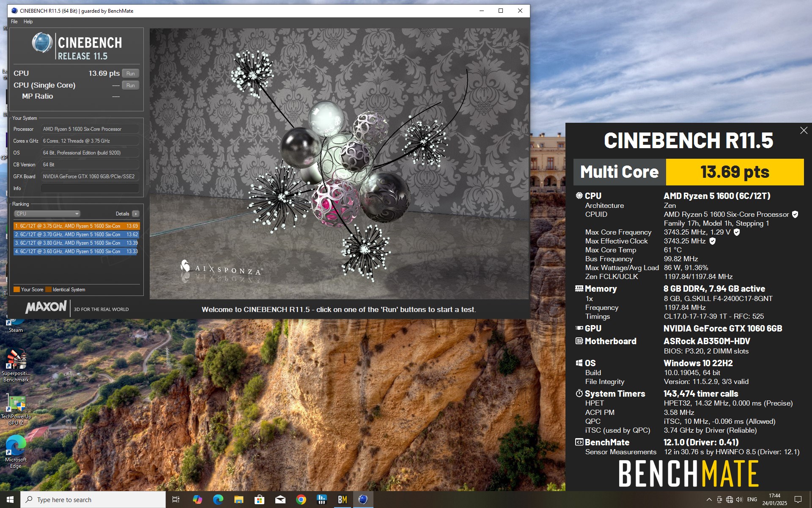Viewport: 812px width, 508px height.
Task: Click the Cinebench globe logo icon
Action: pos(42,43)
